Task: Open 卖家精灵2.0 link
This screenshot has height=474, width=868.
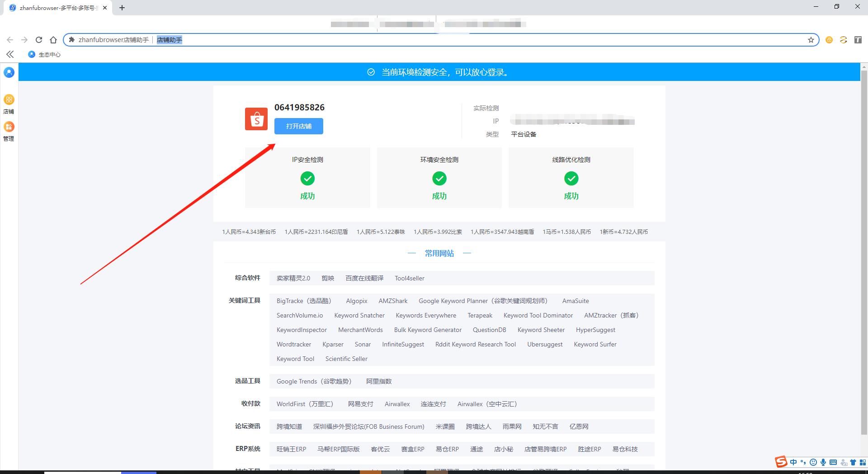Action: pyautogui.click(x=293, y=278)
